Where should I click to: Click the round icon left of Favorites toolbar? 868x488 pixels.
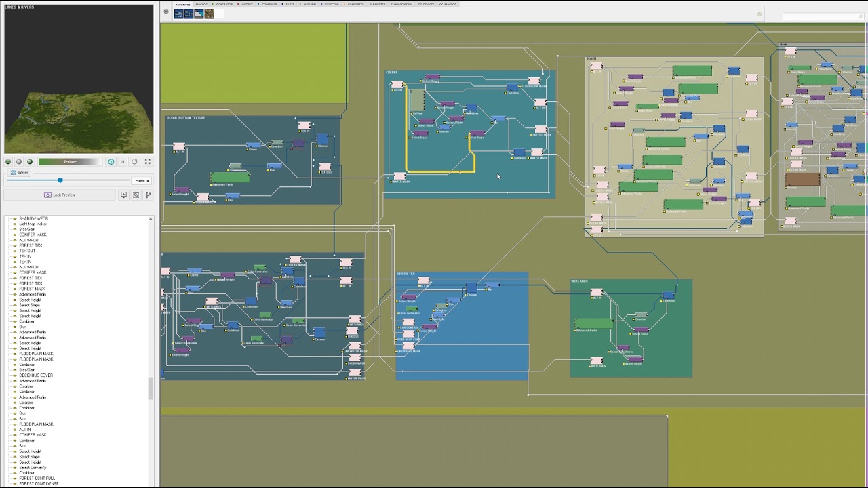click(166, 12)
